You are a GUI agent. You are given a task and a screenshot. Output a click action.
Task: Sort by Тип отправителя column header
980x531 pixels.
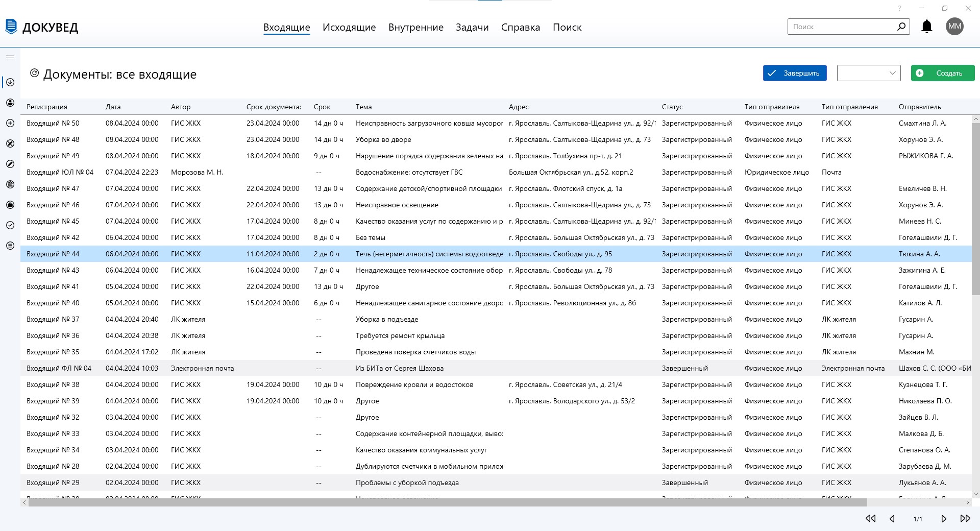(772, 107)
